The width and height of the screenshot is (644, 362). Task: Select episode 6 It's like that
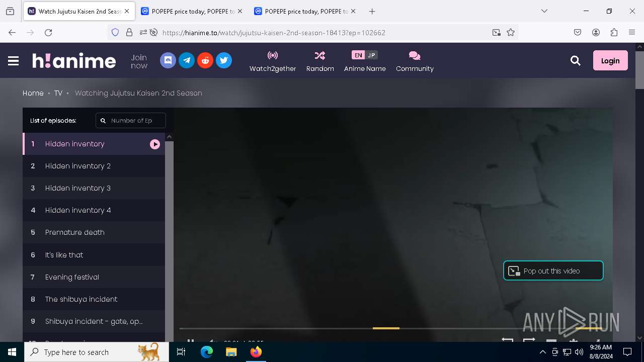(94, 255)
